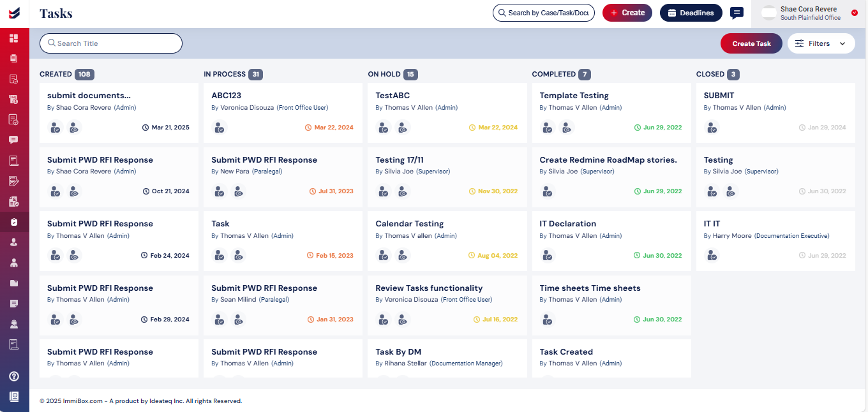Image resolution: width=868 pixels, height=412 pixels.
Task: Click watcher eye icon on TestABC card
Action: (x=402, y=128)
